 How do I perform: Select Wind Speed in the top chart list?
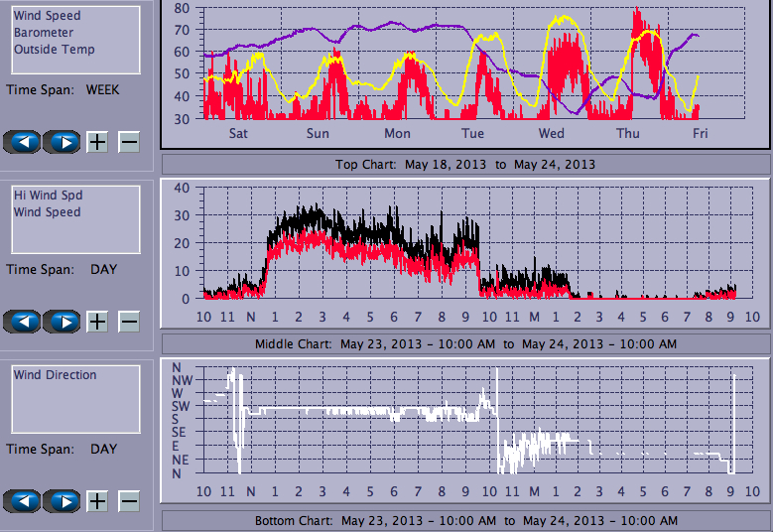point(48,16)
